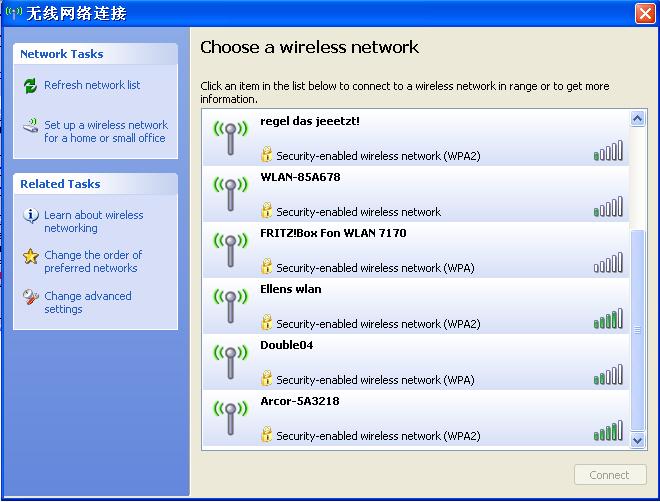660x502 pixels.
Task: Click the scrollbar up arrow
Action: click(638, 119)
